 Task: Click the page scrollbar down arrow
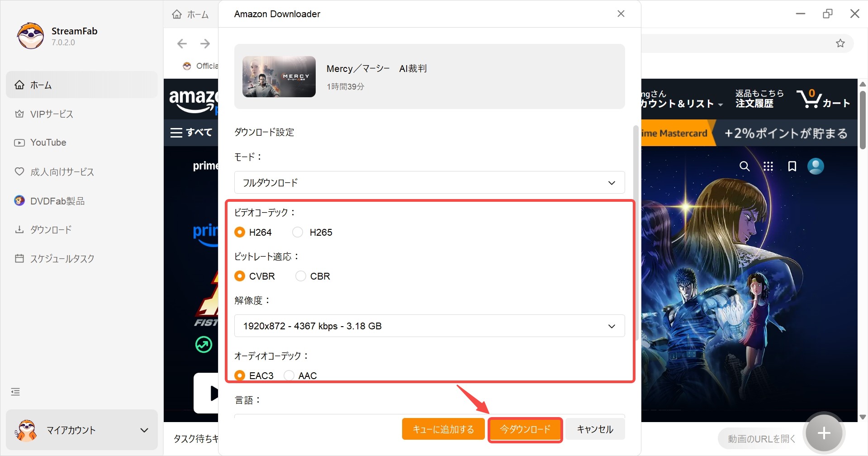pos(863,417)
